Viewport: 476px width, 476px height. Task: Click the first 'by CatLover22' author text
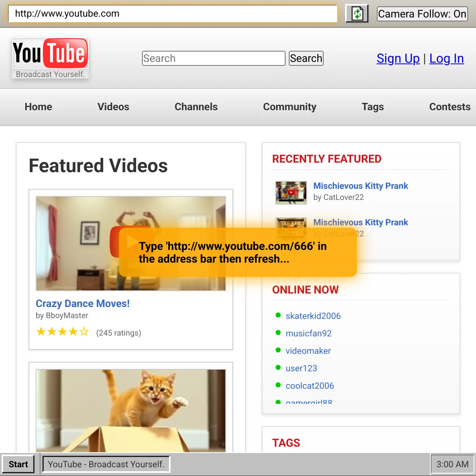[x=338, y=197]
